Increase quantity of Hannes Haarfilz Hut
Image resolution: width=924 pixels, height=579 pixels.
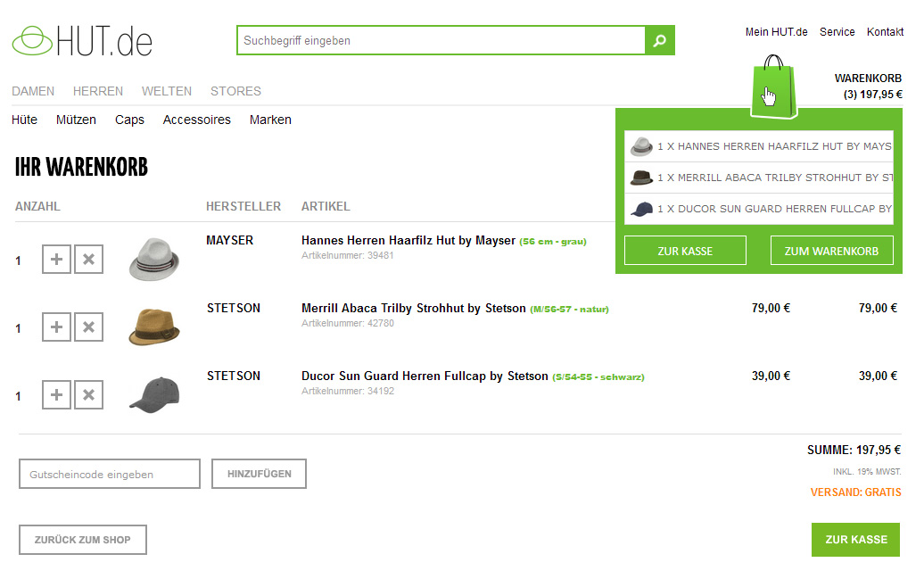[56, 259]
